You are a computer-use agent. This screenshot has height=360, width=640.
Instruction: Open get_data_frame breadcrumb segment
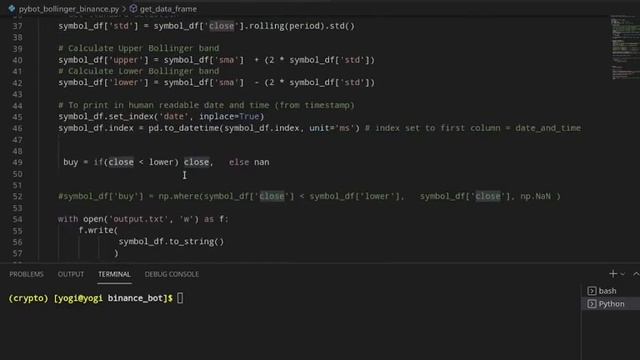(x=168, y=9)
